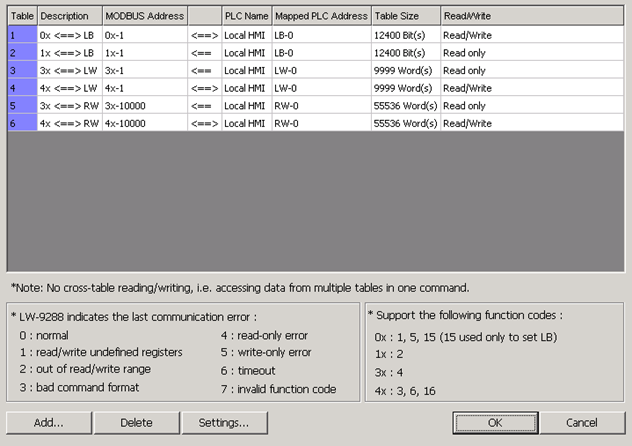Viewport: 632px width, 446px height.
Task: Select the Mapped PLC Address column header
Action: 322,16
